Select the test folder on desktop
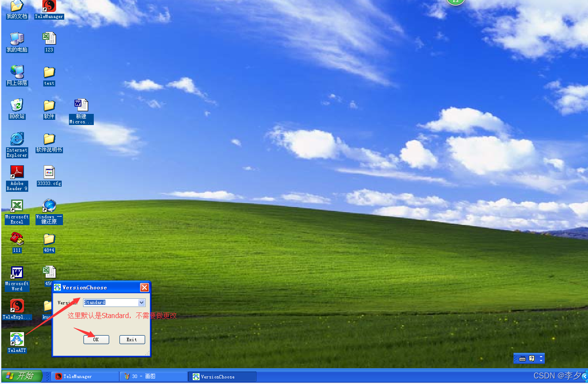 [x=49, y=76]
